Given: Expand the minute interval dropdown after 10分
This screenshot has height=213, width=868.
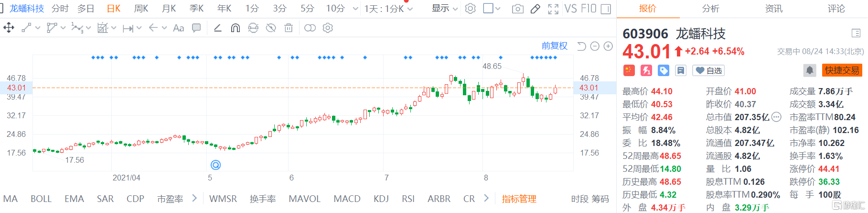Looking at the screenshot, I should click(x=355, y=9).
